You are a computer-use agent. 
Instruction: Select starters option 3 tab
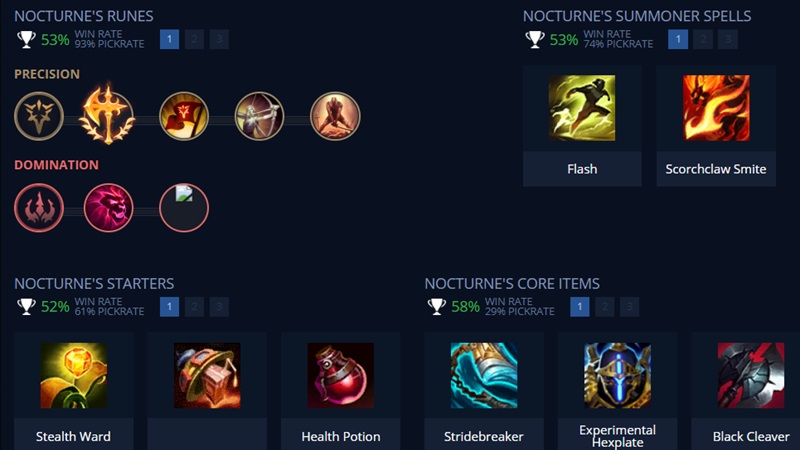219,307
